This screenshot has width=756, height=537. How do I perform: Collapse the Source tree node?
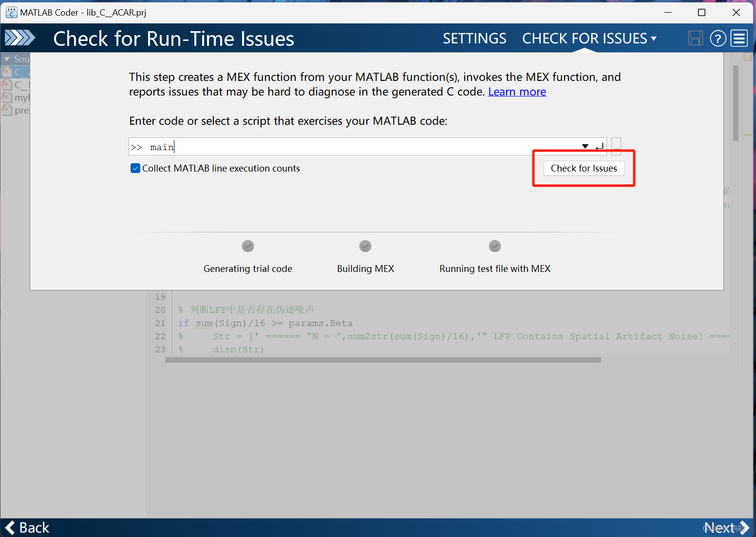pos(7,59)
